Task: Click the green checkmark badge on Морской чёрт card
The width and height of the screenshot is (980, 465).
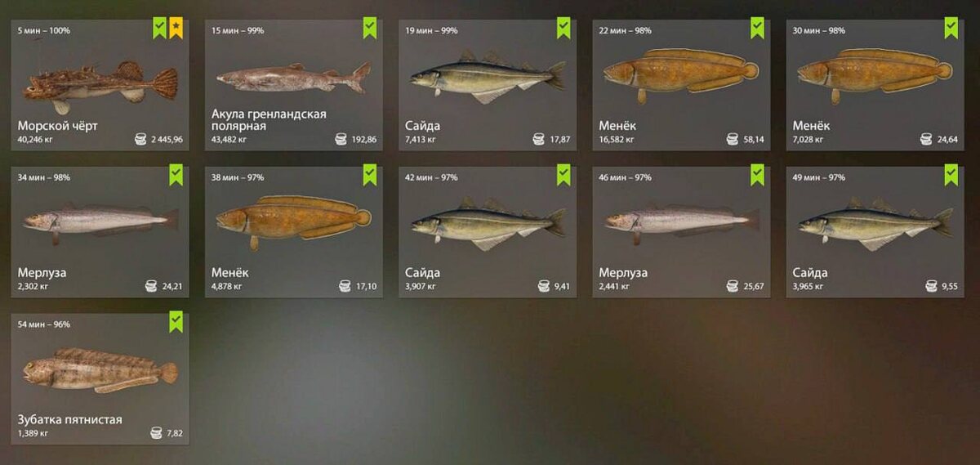Action: click(159, 29)
